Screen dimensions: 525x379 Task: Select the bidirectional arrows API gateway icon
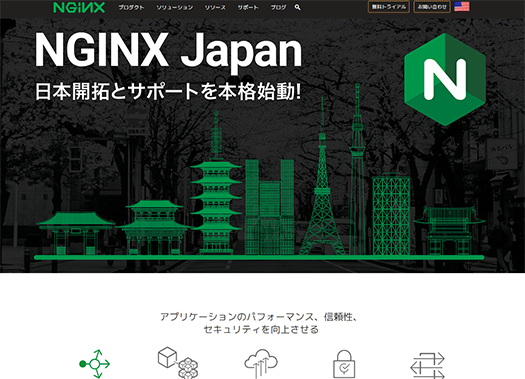(x=428, y=366)
